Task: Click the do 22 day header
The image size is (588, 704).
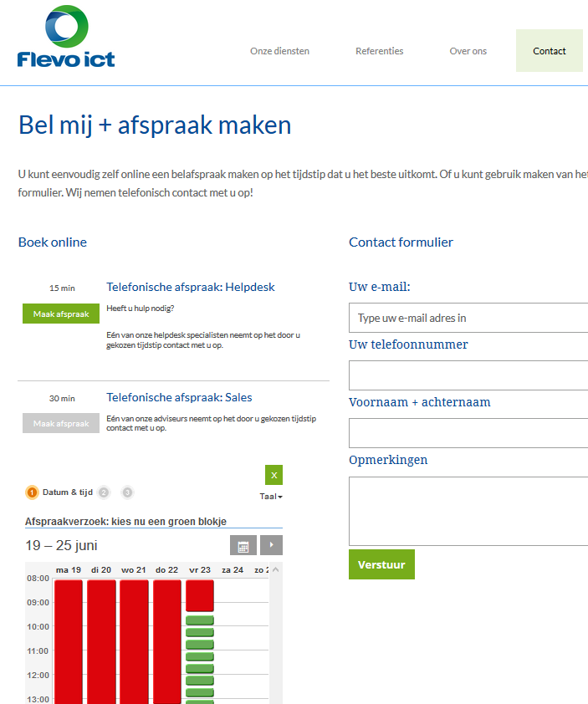Action: click(x=166, y=569)
